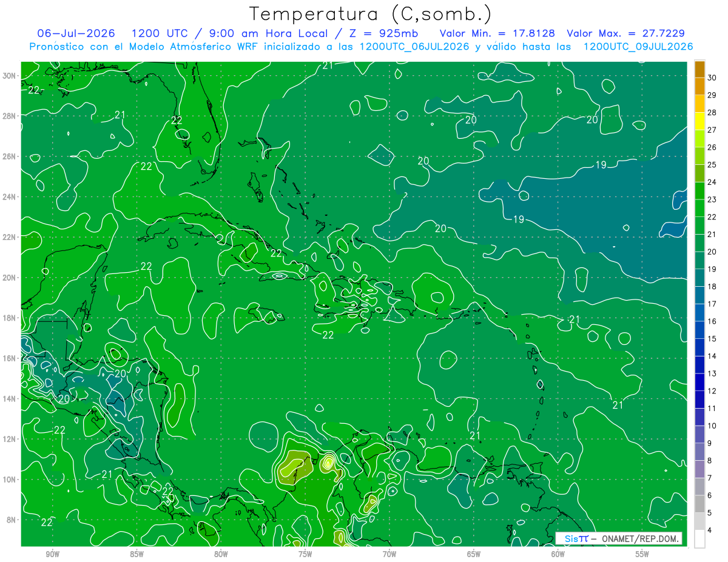This screenshot has width=728, height=562.
Task: Click the '28N' latitude axis label
Action: [10, 116]
